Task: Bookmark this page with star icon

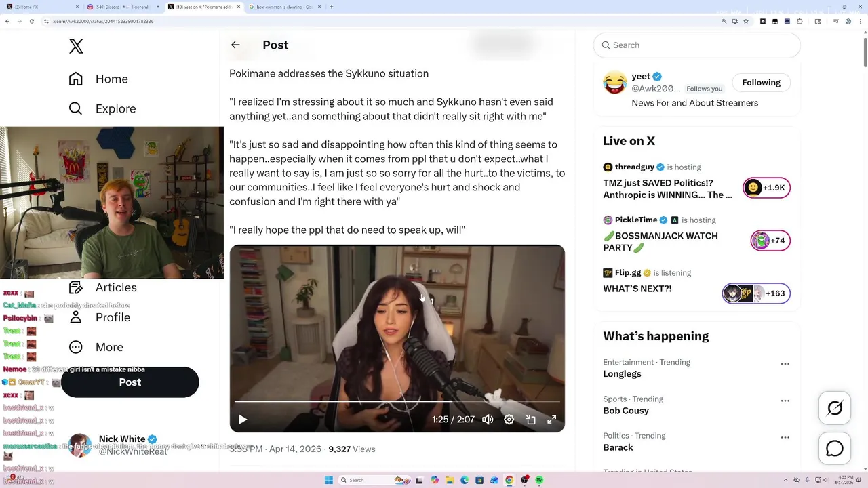Action: (x=746, y=21)
